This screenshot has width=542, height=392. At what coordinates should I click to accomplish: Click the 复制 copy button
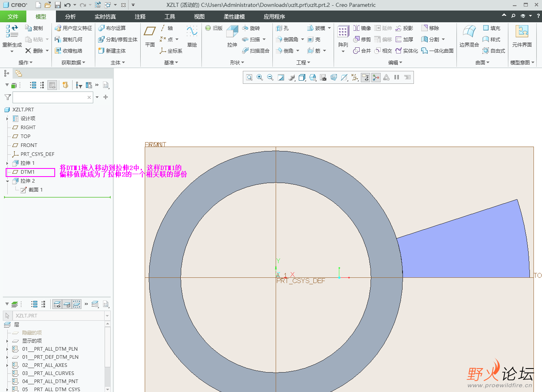34,28
